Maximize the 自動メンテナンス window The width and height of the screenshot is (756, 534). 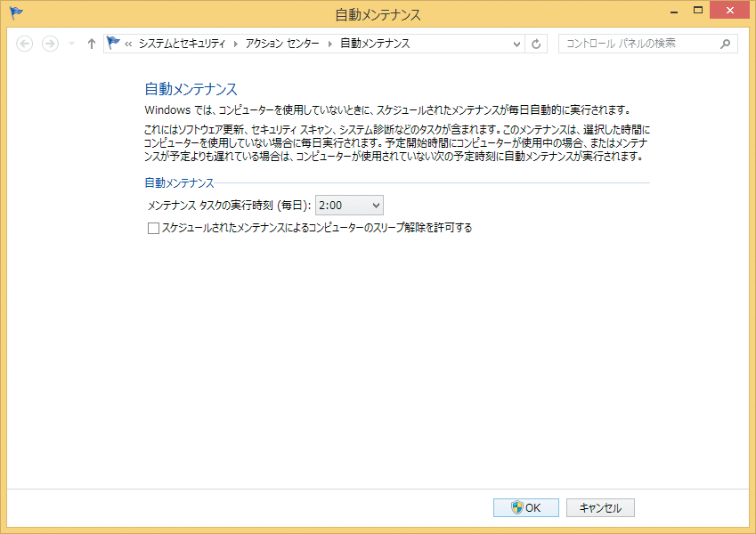click(697, 10)
